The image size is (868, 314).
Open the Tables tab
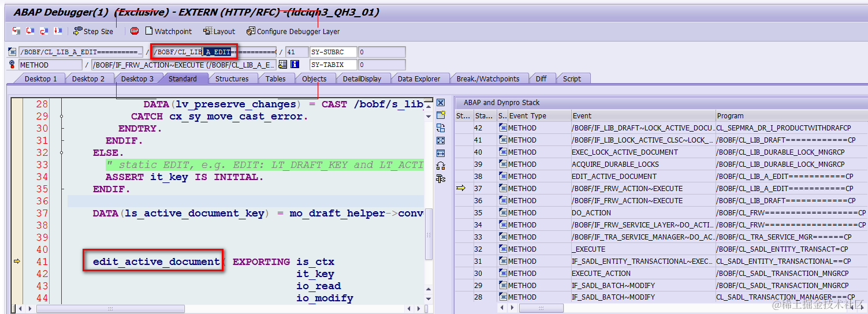pyautogui.click(x=275, y=78)
